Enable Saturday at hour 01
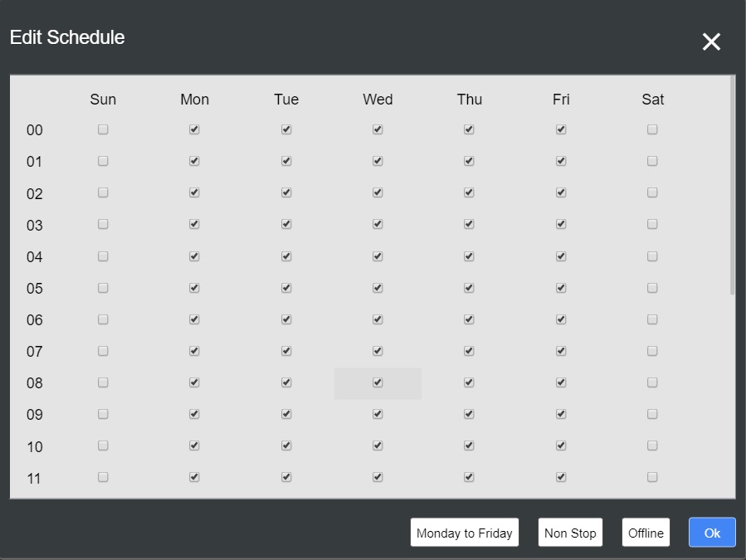 pos(652,161)
